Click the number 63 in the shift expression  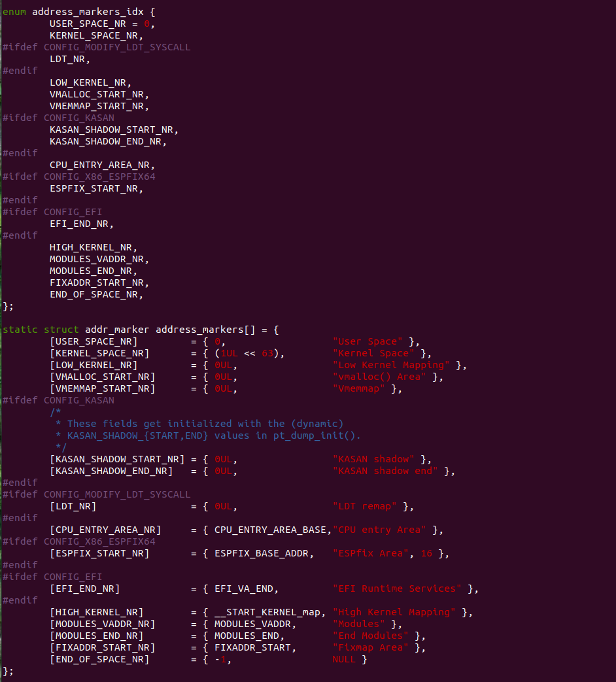[x=267, y=353]
